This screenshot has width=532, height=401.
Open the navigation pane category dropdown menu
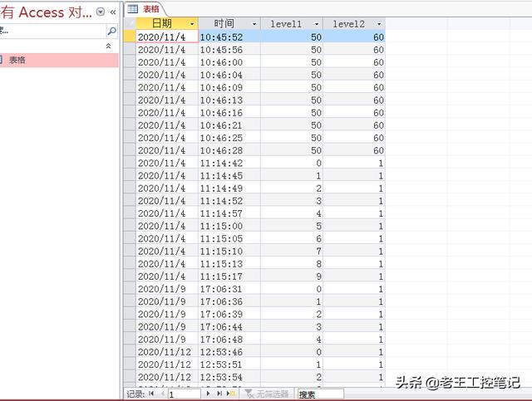[101, 12]
